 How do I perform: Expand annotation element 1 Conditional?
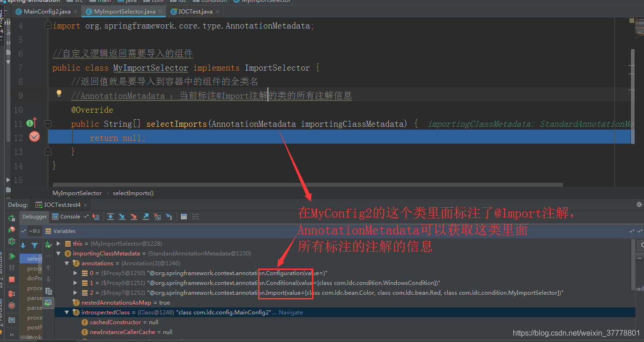click(75, 283)
